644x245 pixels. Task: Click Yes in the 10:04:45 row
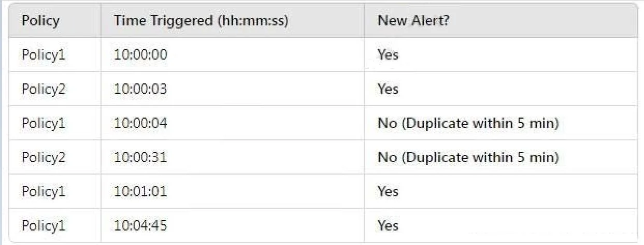pyautogui.click(x=388, y=226)
